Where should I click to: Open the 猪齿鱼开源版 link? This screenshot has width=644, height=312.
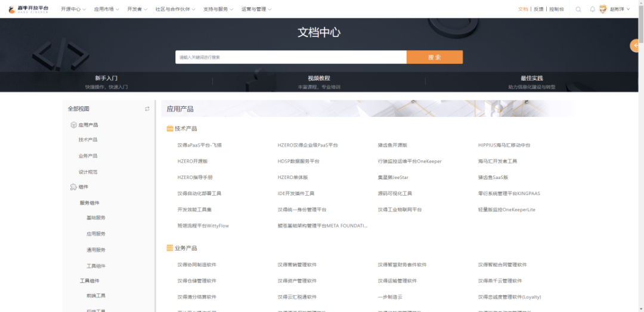click(x=392, y=145)
